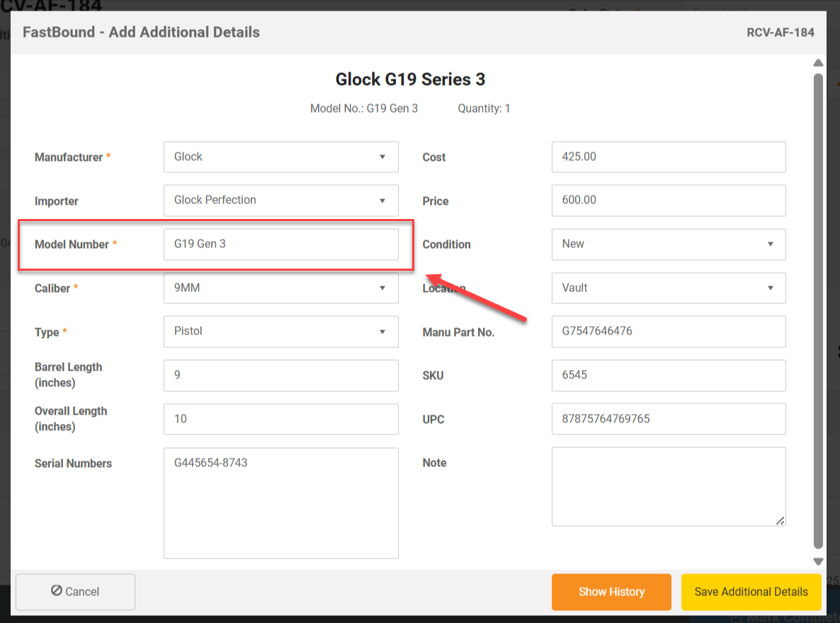Viewport: 840px width, 623px height.
Task: Grab the Note text area corner handle
Action: [x=781, y=521]
